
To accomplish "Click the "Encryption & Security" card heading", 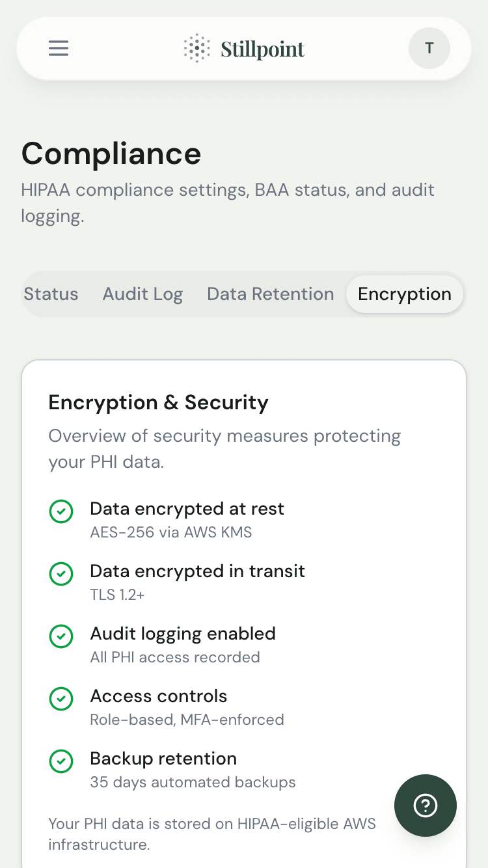I will (x=158, y=403).
